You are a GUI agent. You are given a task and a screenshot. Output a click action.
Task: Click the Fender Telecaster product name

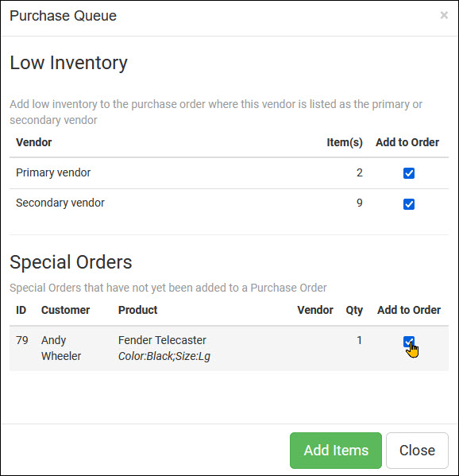pyautogui.click(x=162, y=340)
